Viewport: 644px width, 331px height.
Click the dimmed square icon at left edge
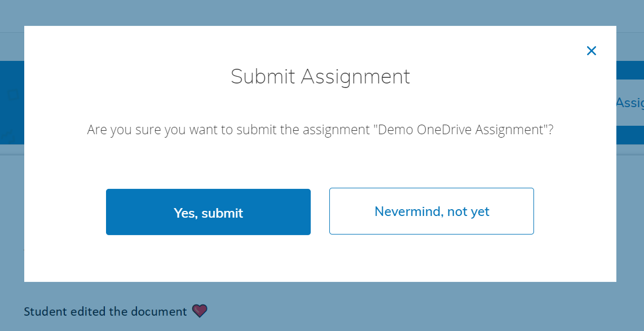[12, 95]
